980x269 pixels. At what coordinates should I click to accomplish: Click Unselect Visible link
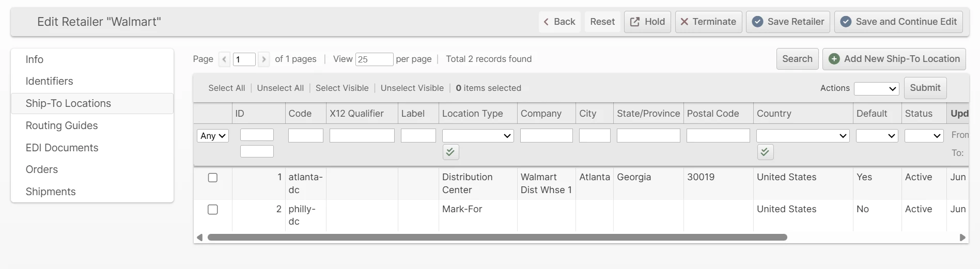point(412,88)
